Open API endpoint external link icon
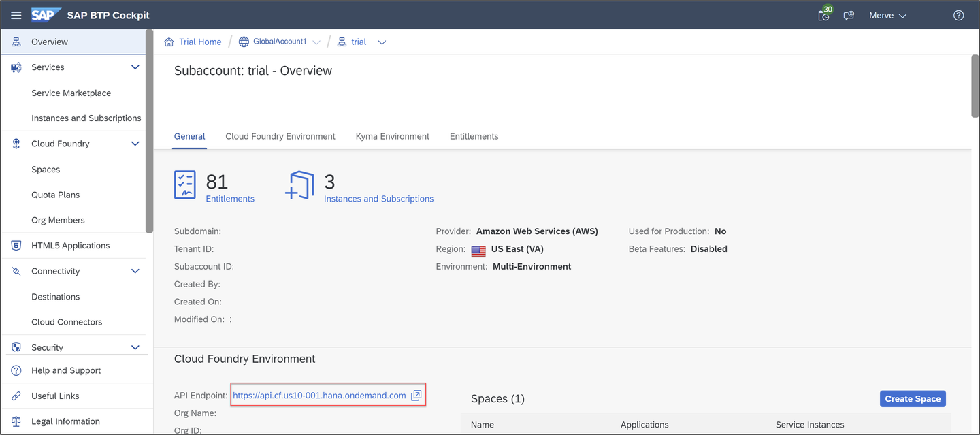The height and width of the screenshot is (435, 980). tap(416, 395)
